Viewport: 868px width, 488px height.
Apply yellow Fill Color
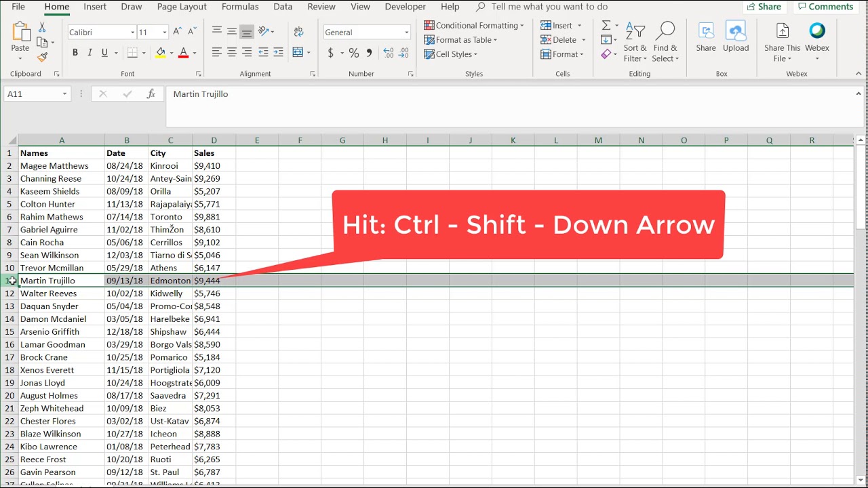[161, 53]
